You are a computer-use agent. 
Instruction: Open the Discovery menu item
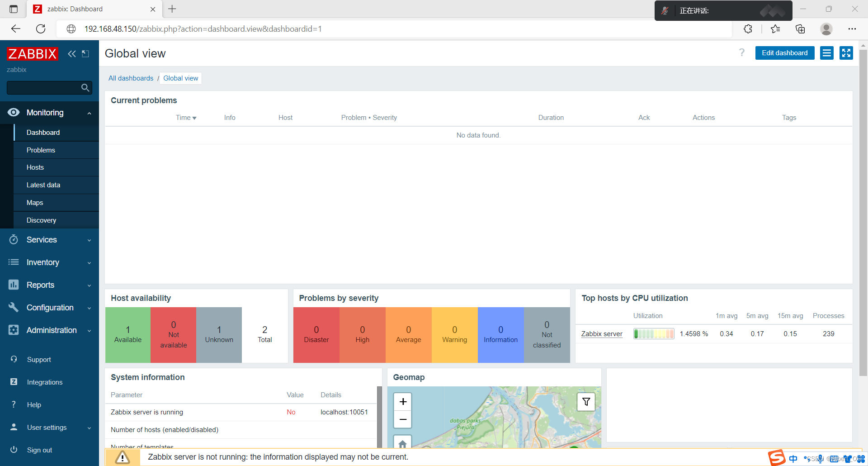[57, 220]
